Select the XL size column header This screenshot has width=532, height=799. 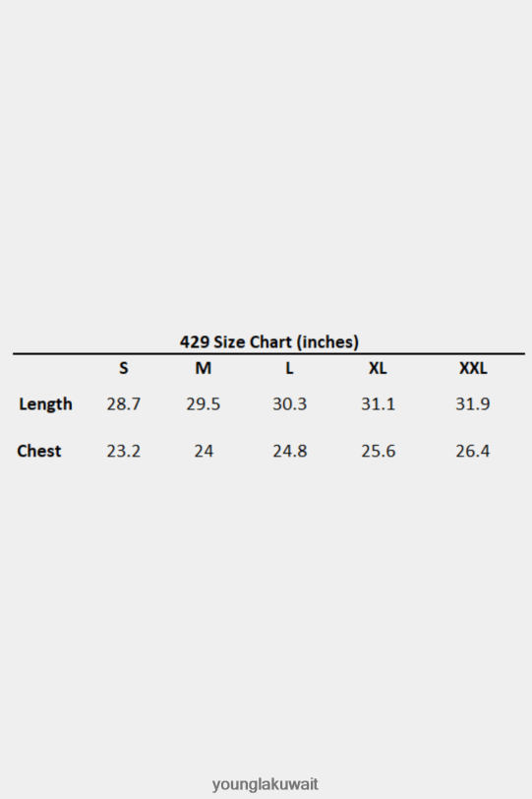tap(378, 368)
